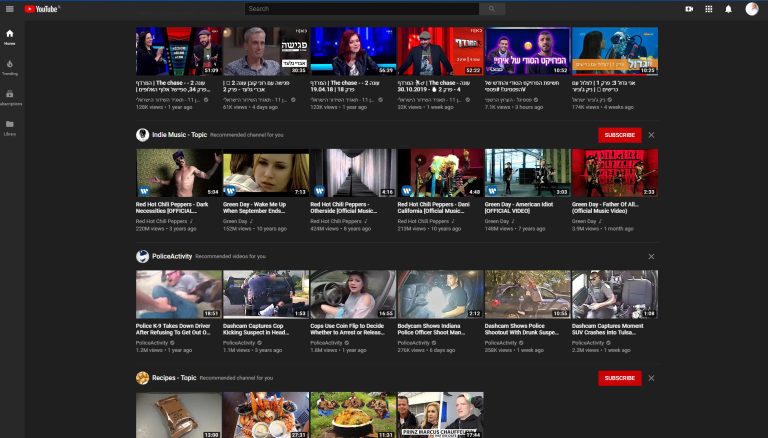Image resolution: width=768 pixels, height=438 pixels.
Task: Open title 'Cops Use Coin Flip to Decide'
Action: point(347,329)
